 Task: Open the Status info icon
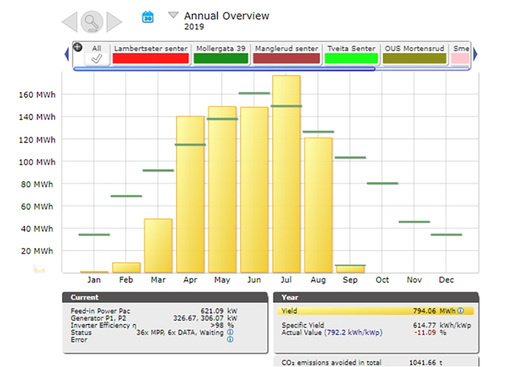(x=230, y=332)
